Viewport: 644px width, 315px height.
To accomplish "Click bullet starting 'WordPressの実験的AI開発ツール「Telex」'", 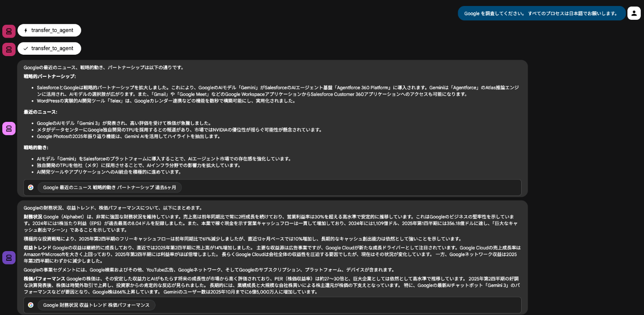I will click(x=167, y=101).
